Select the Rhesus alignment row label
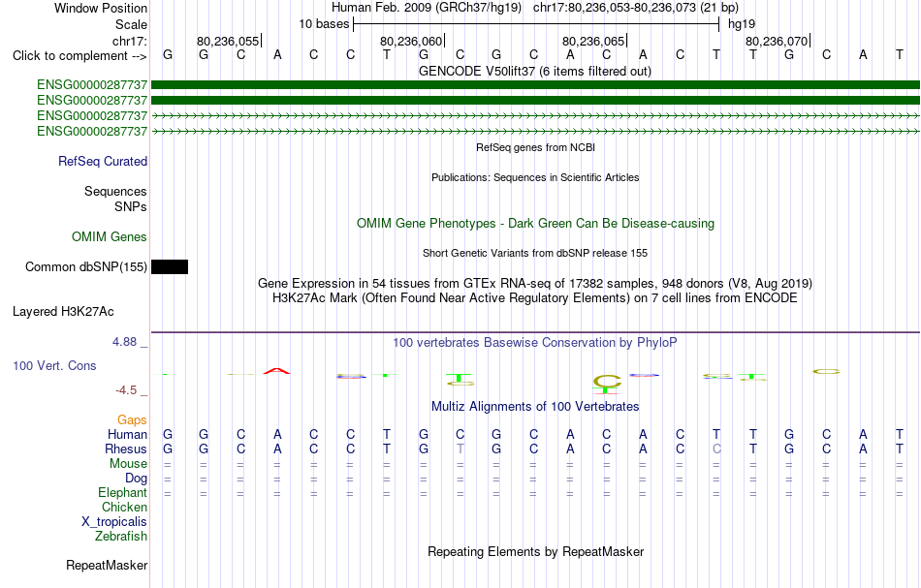 pos(126,449)
